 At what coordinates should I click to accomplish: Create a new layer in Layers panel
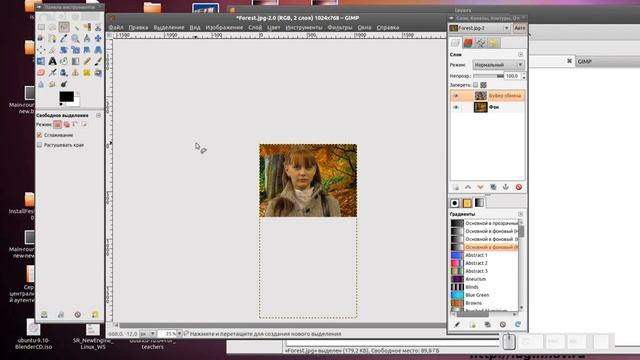click(x=456, y=187)
